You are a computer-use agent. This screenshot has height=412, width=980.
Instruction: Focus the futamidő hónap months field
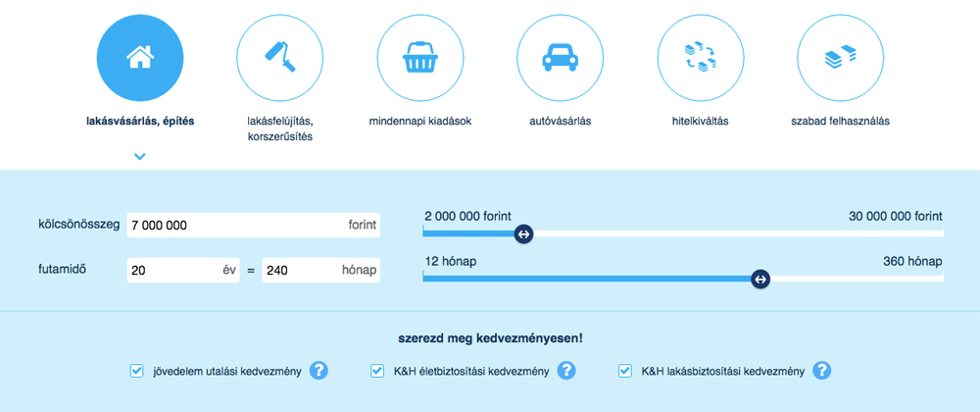click(x=320, y=271)
